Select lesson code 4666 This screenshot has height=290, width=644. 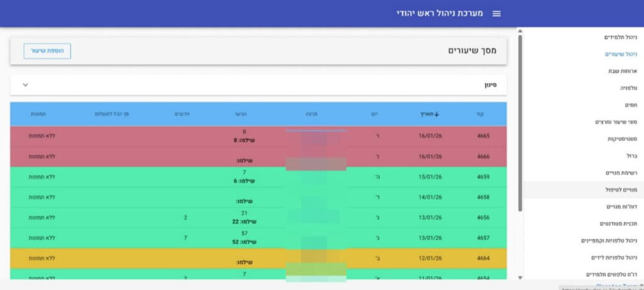tap(484, 157)
